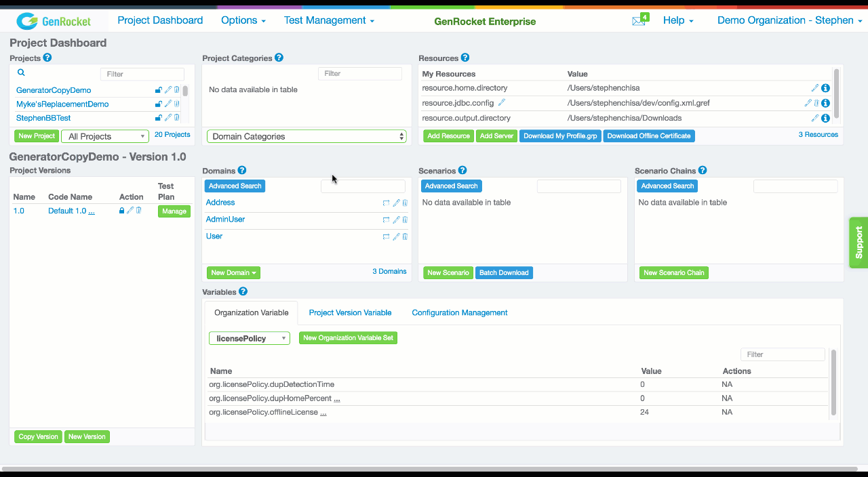The image size is (868, 477).
Task: Open the Options dropdown menu
Action: [243, 20]
